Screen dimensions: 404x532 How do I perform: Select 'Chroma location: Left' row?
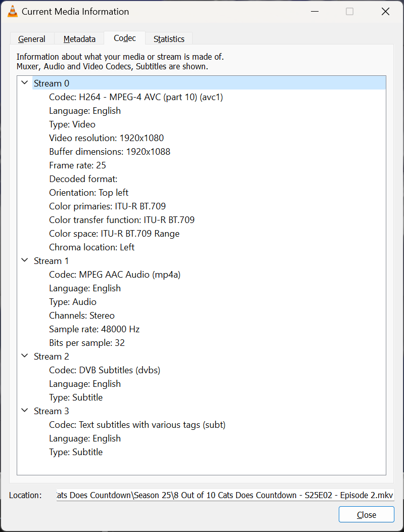click(92, 247)
